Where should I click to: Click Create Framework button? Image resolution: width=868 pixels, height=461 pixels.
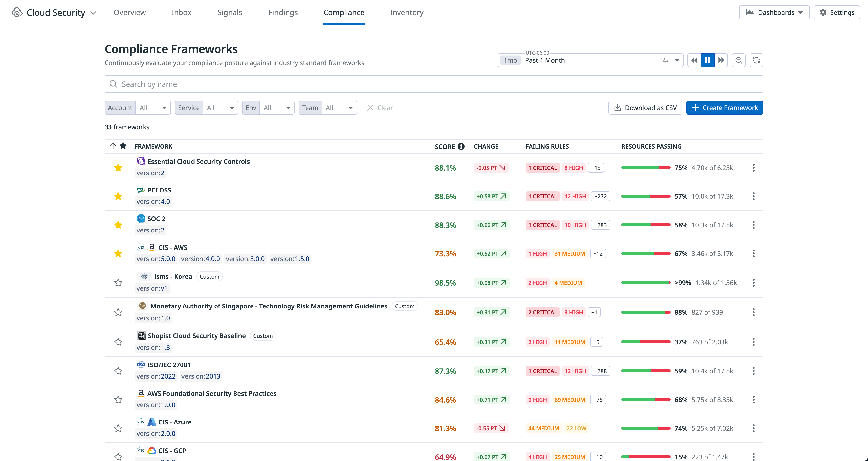click(724, 108)
